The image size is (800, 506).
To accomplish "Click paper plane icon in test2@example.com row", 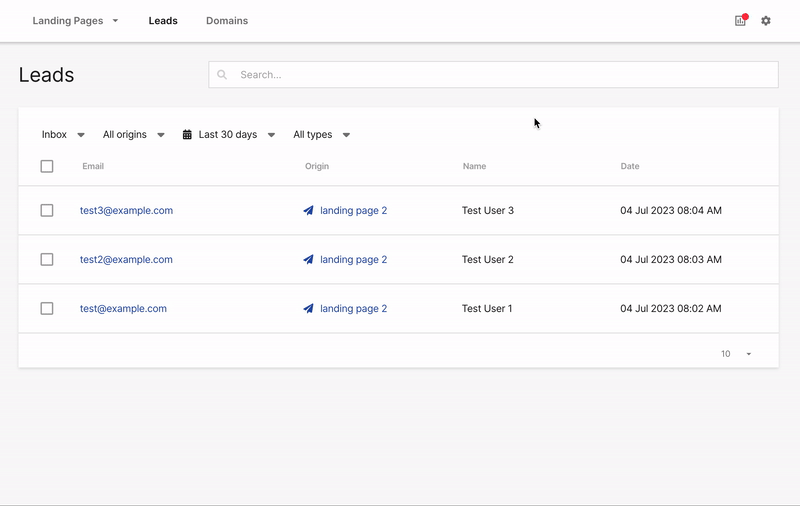I will click(x=309, y=260).
